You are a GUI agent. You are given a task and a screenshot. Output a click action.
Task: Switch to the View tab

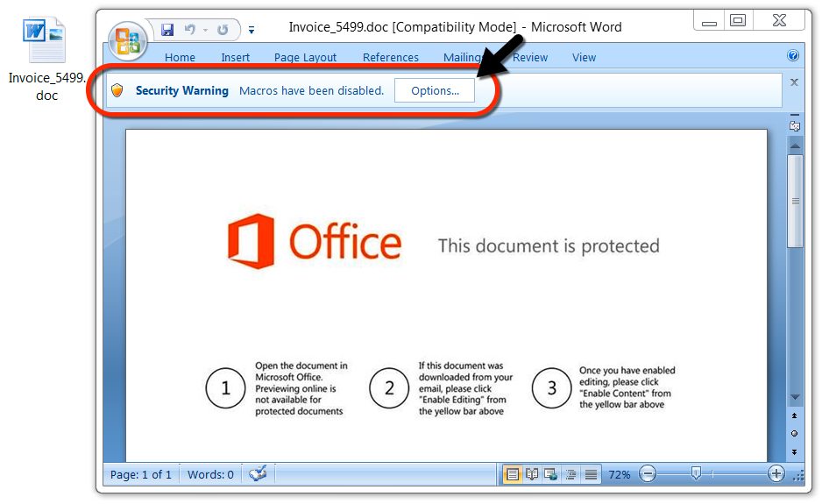[x=584, y=57]
